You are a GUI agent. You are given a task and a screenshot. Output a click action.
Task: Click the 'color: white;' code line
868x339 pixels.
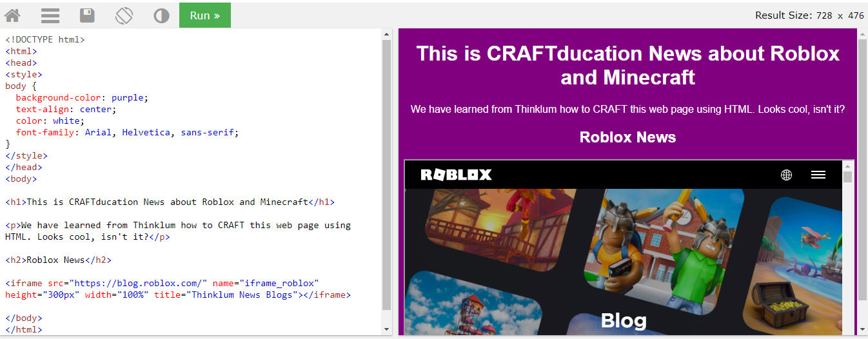50,121
